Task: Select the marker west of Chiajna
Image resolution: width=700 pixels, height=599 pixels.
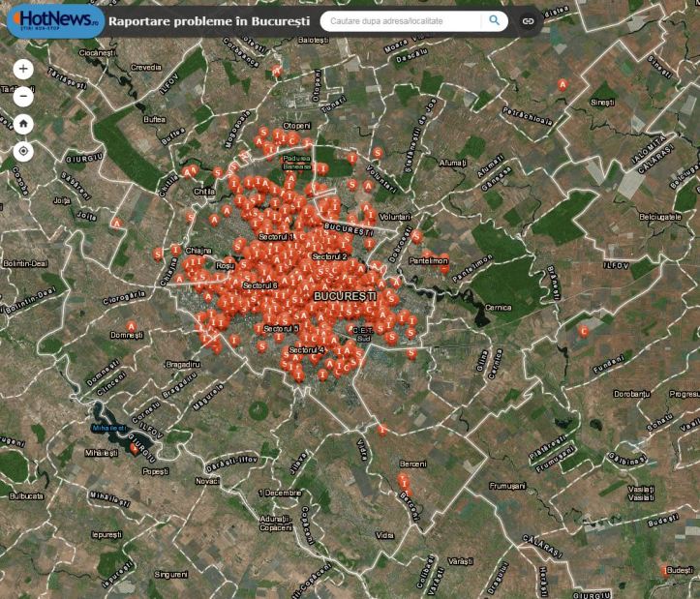Action: 158,253
